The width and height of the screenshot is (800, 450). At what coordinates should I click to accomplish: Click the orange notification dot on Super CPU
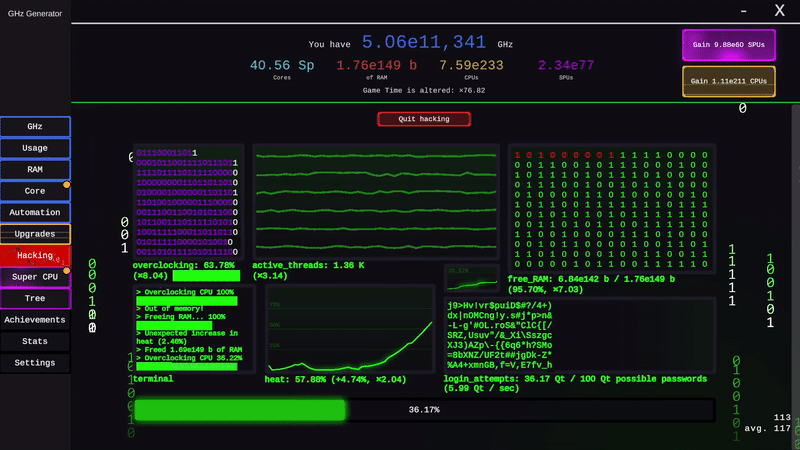[66, 270]
